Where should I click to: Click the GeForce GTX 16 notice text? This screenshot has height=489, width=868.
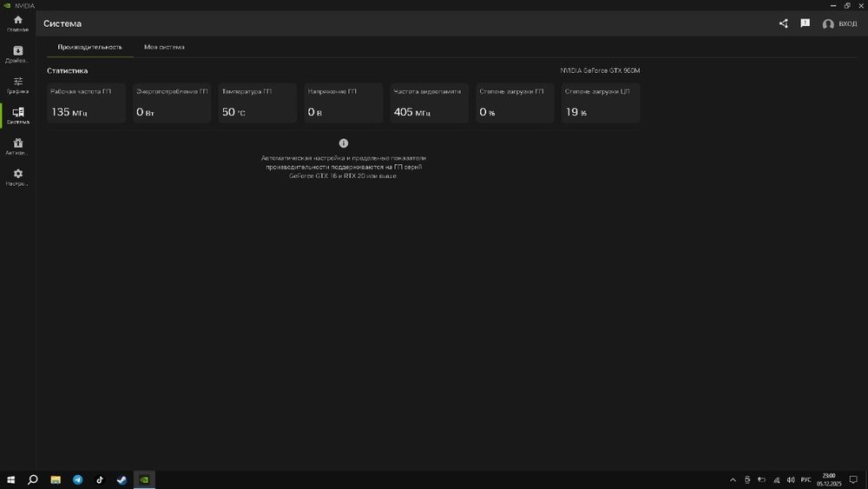[x=343, y=167]
